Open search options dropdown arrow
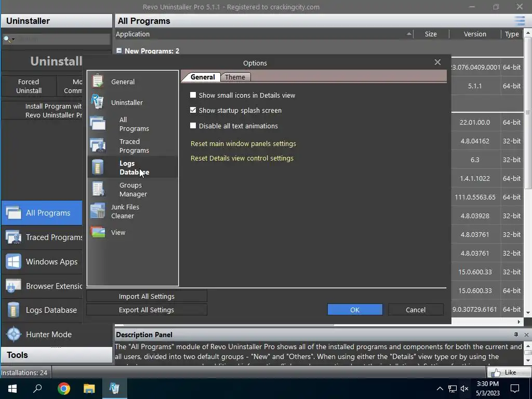This screenshot has width=532, height=399. coord(13,39)
